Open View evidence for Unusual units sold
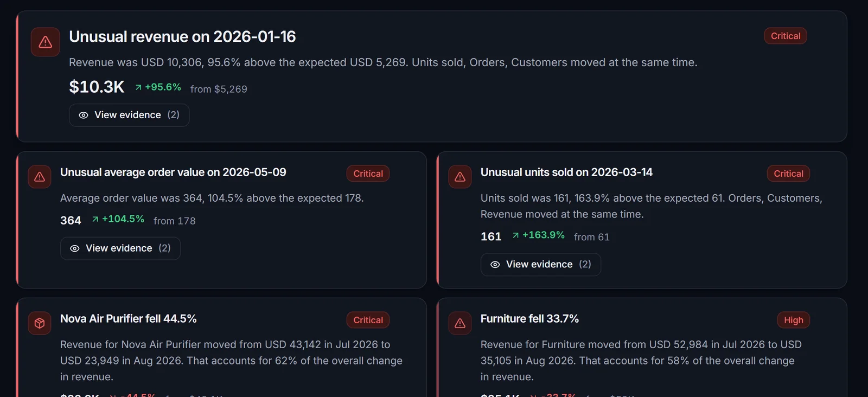The width and height of the screenshot is (868, 397). (541, 265)
